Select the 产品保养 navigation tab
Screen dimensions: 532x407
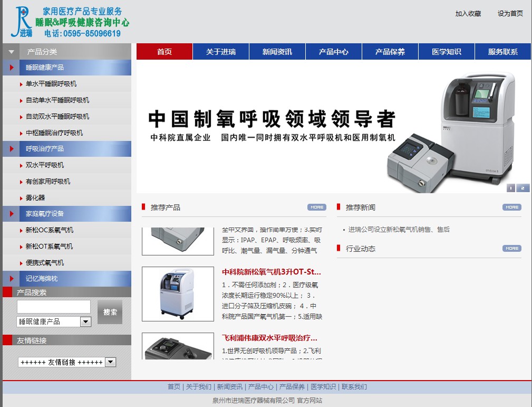pos(390,52)
